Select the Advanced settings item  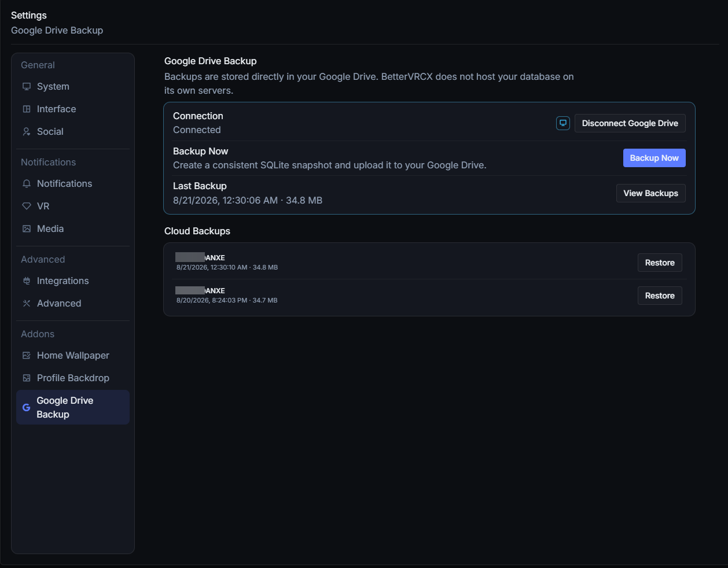(x=73, y=304)
